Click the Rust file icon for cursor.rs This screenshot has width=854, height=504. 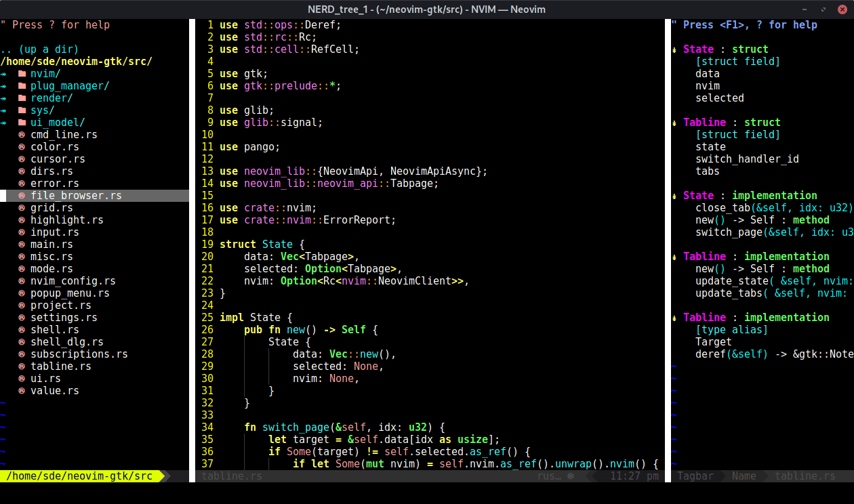[22, 159]
